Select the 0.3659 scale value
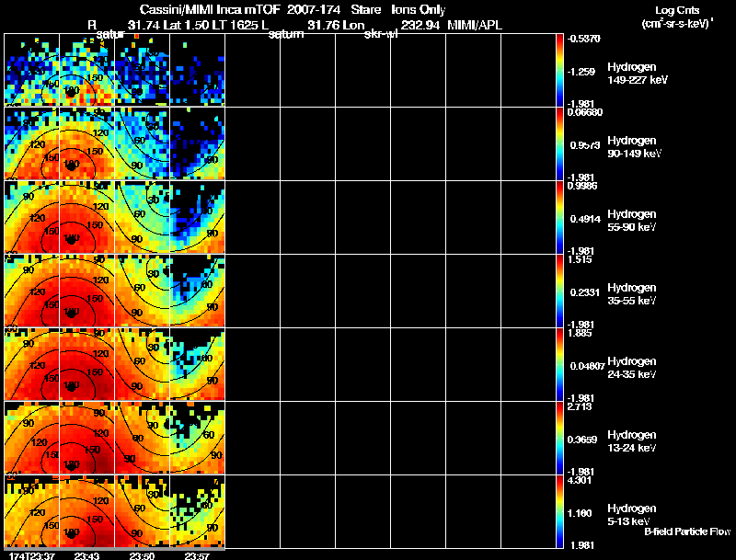This screenshot has height=560, width=736. click(x=582, y=440)
